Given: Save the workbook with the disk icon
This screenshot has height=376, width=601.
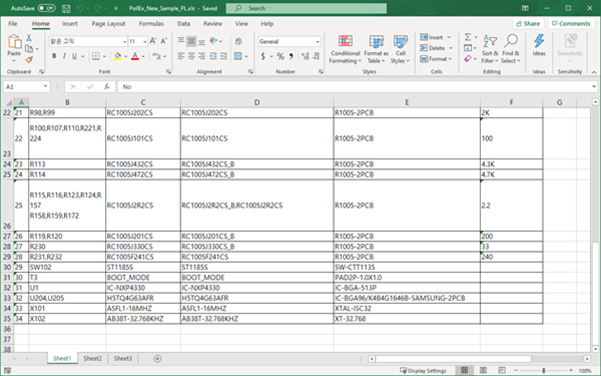Looking at the screenshot, I should 66,8.
